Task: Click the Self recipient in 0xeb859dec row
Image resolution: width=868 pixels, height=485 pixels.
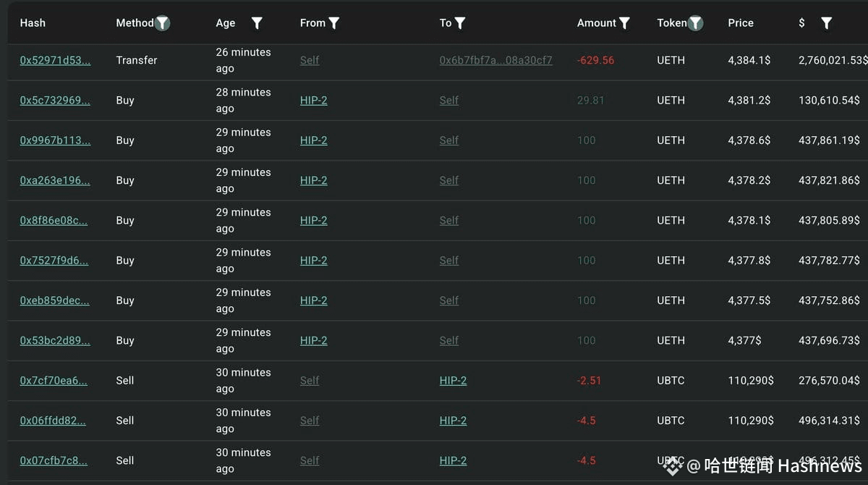Action: pyautogui.click(x=449, y=300)
